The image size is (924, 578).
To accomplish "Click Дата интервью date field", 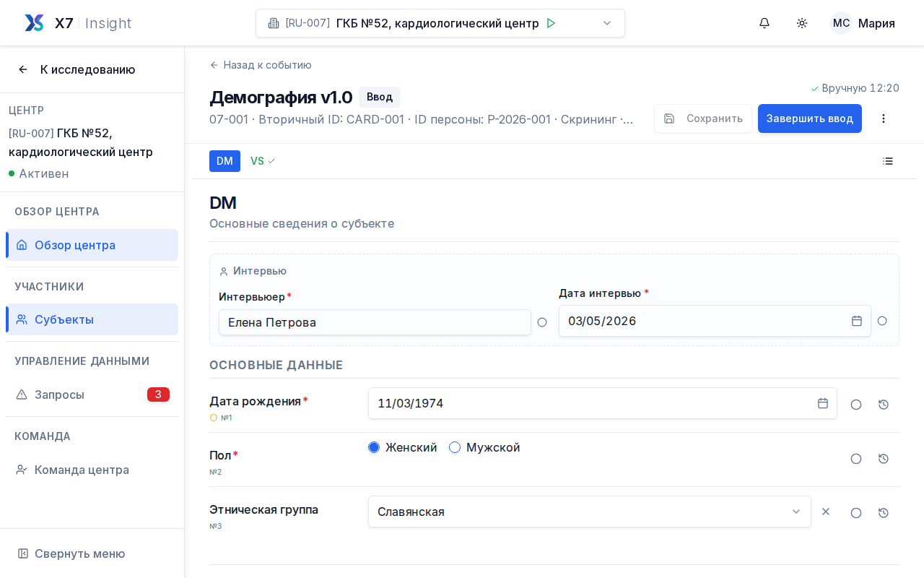I will tap(715, 321).
